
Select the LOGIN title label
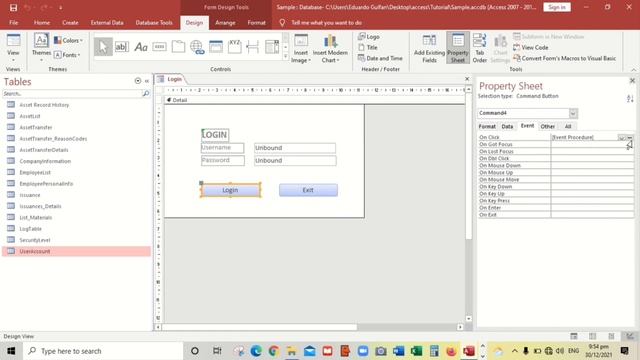215,135
